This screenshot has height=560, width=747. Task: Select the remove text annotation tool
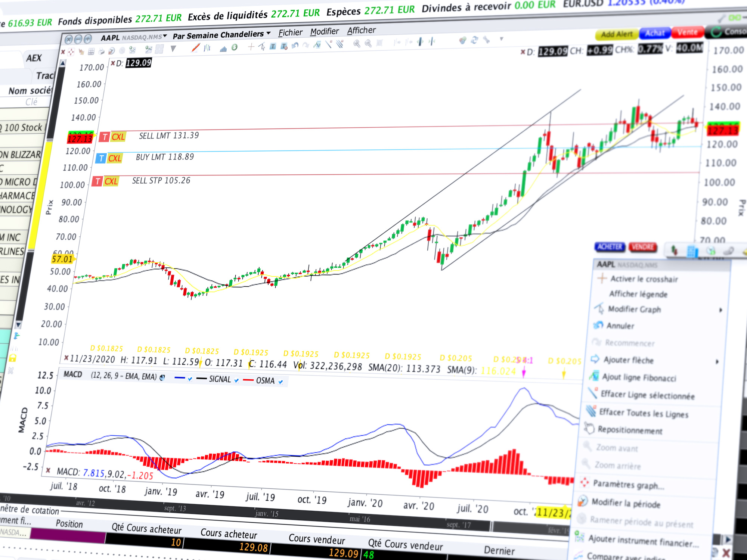[285, 46]
